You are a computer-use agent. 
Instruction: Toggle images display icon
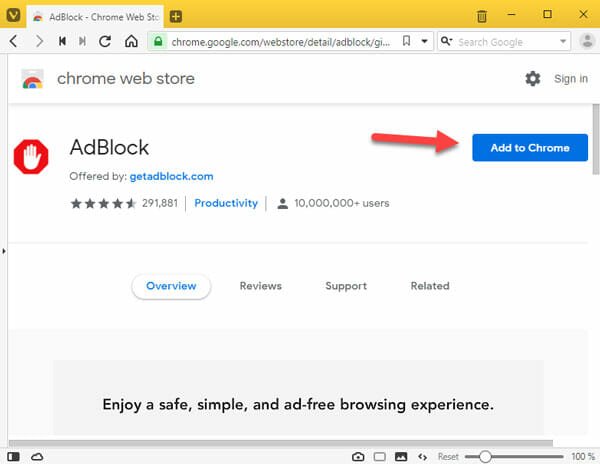tap(401, 457)
